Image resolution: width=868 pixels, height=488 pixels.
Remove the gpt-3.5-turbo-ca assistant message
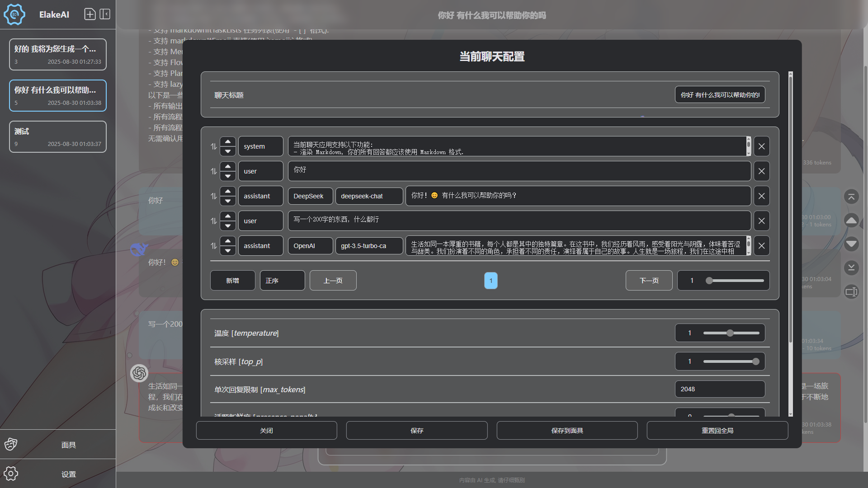(x=761, y=246)
